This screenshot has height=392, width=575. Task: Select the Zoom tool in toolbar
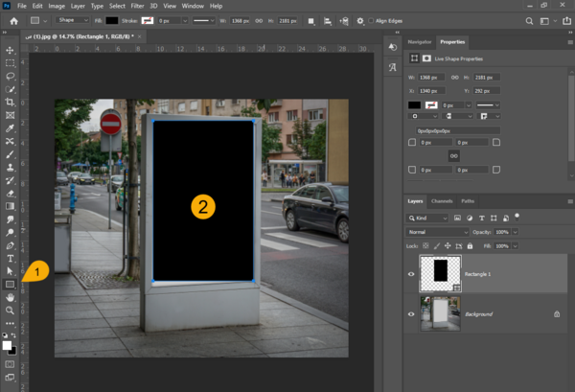[10, 311]
